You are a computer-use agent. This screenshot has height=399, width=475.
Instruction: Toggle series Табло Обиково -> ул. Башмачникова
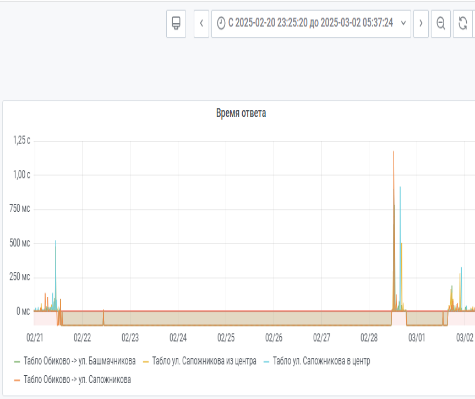coord(79,361)
